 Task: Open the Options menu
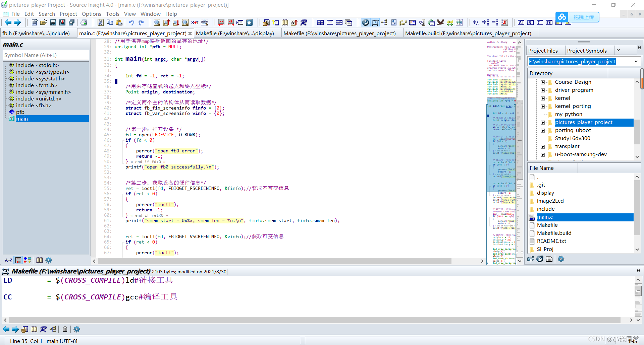pyautogui.click(x=92, y=14)
